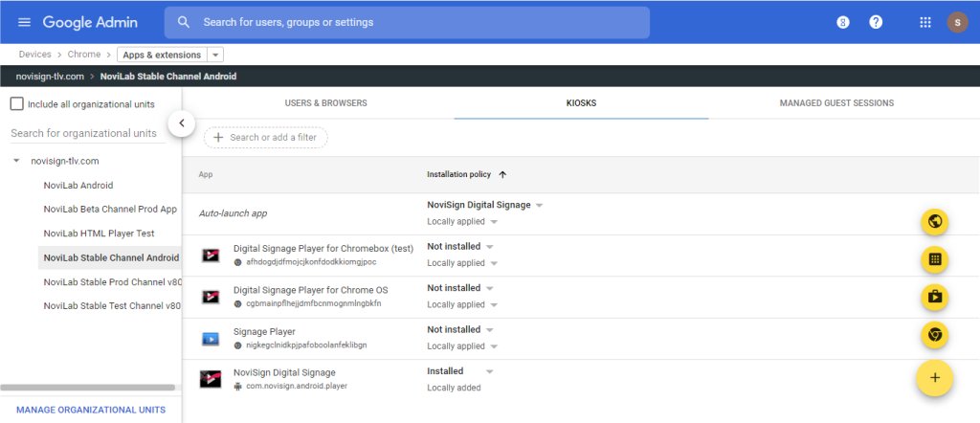Open the Signage Player app name

[x=264, y=332]
